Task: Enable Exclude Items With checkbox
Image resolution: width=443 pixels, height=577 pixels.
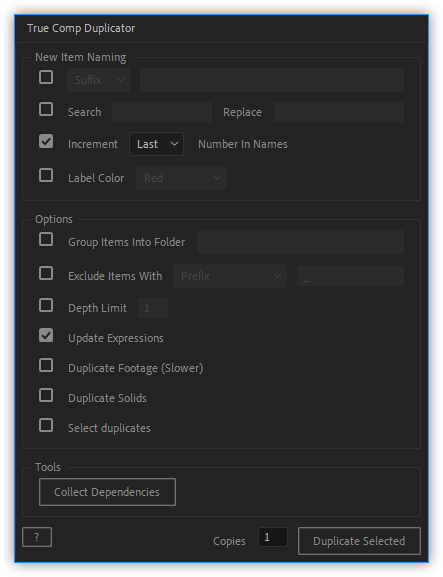Action: (x=46, y=273)
